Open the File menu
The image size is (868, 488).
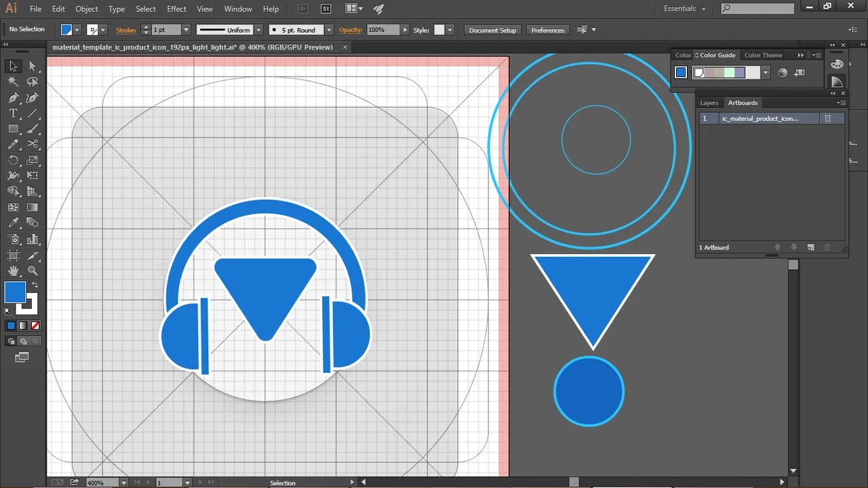pyautogui.click(x=36, y=9)
